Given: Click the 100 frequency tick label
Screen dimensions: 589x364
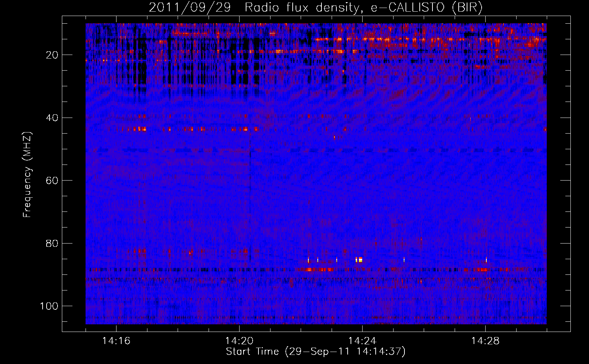Looking at the screenshot, I should point(49,306).
